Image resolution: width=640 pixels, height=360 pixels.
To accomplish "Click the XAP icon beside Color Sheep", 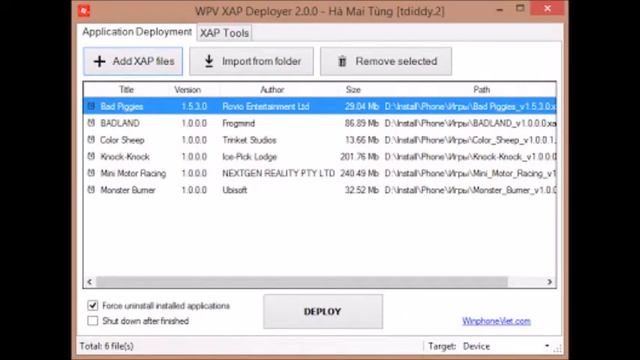I will tap(91, 140).
